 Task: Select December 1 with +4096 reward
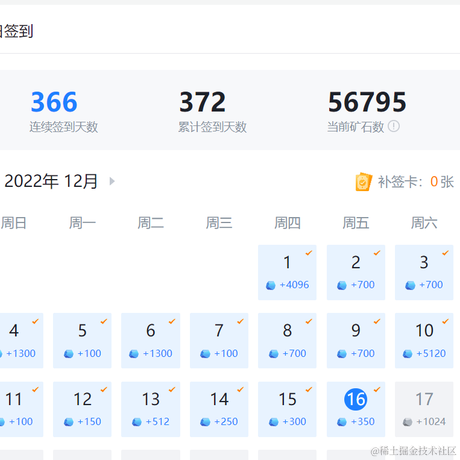(287, 272)
